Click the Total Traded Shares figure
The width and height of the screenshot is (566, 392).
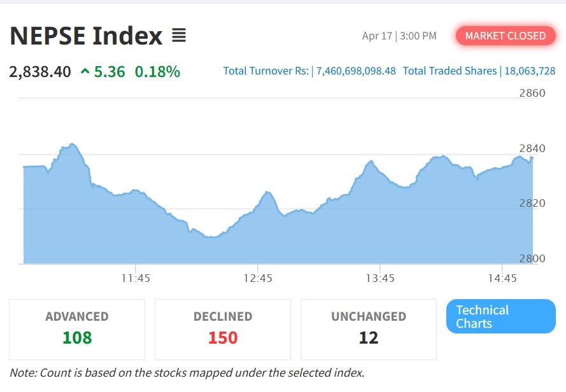coord(529,71)
